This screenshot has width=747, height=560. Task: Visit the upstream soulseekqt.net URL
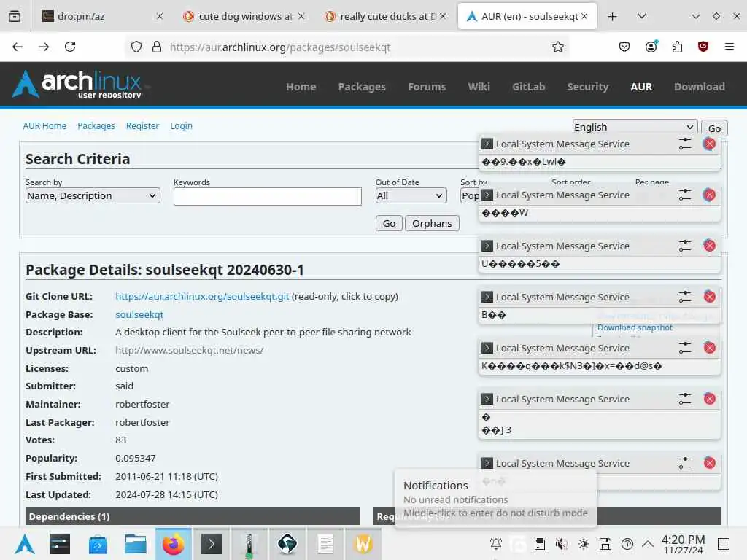(189, 350)
